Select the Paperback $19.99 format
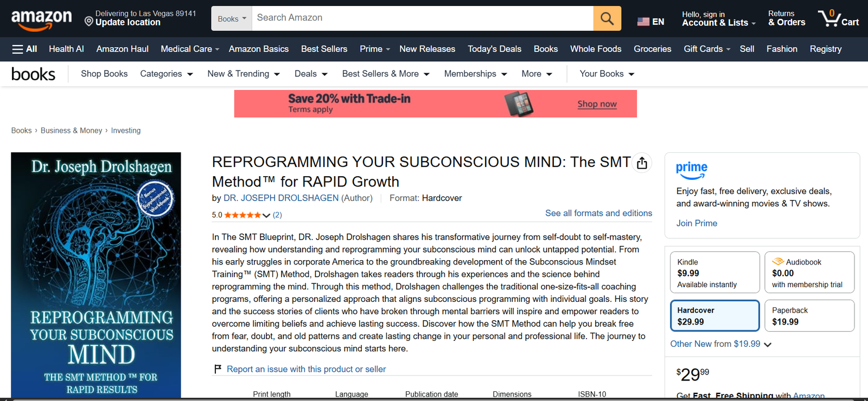The image size is (868, 401). point(809,315)
